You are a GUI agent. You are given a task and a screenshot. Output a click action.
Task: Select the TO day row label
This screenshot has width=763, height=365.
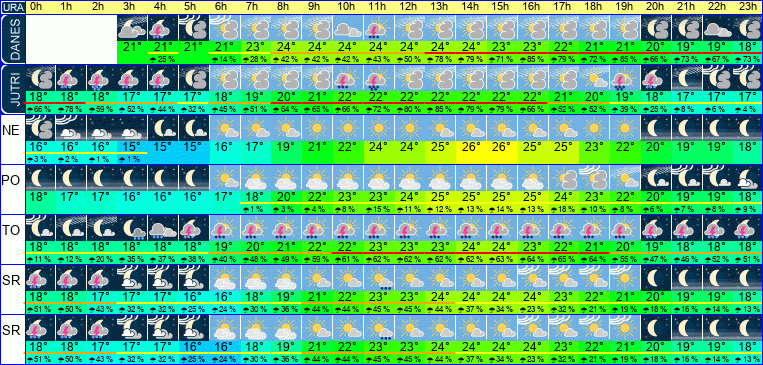(x=12, y=230)
